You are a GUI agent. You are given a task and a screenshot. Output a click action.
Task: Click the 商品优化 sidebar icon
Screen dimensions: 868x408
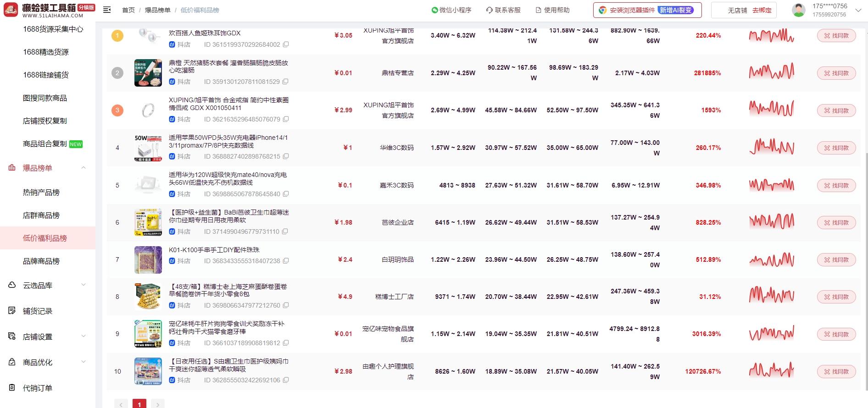click(x=12, y=362)
